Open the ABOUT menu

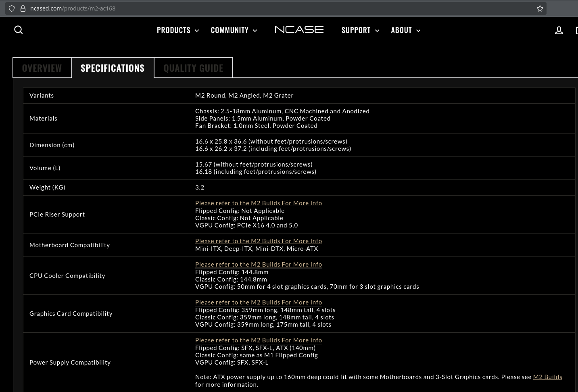[401, 30]
